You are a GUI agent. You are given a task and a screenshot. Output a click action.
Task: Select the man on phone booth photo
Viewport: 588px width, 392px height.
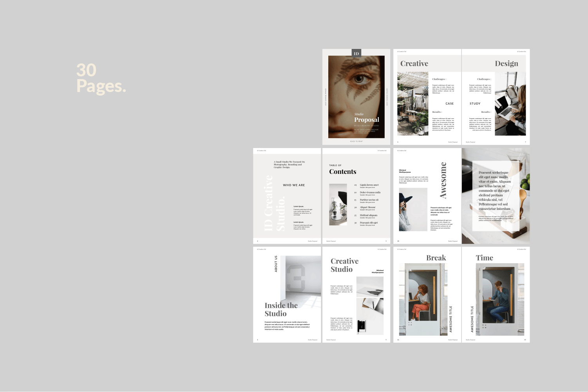500,300
